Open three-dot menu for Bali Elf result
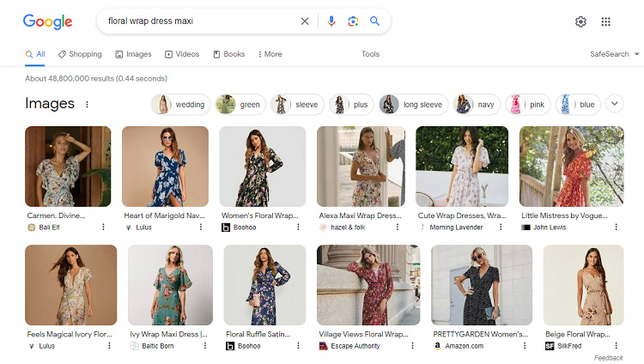The image size is (644, 364). (104, 227)
